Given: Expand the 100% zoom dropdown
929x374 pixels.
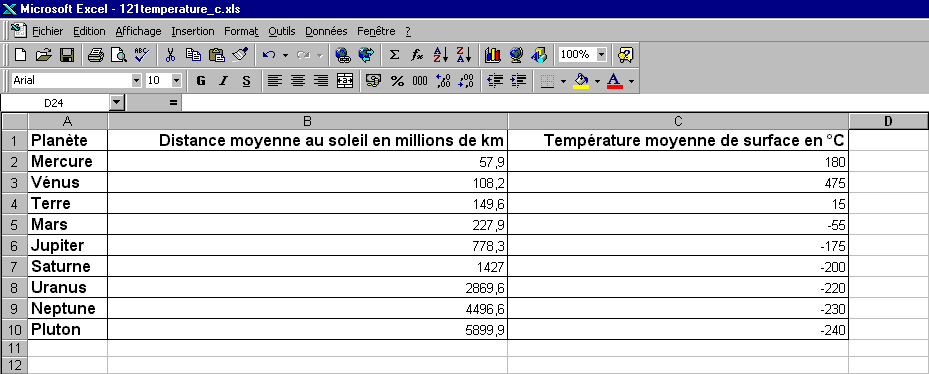Looking at the screenshot, I should pyautogui.click(x=602, y=55).
